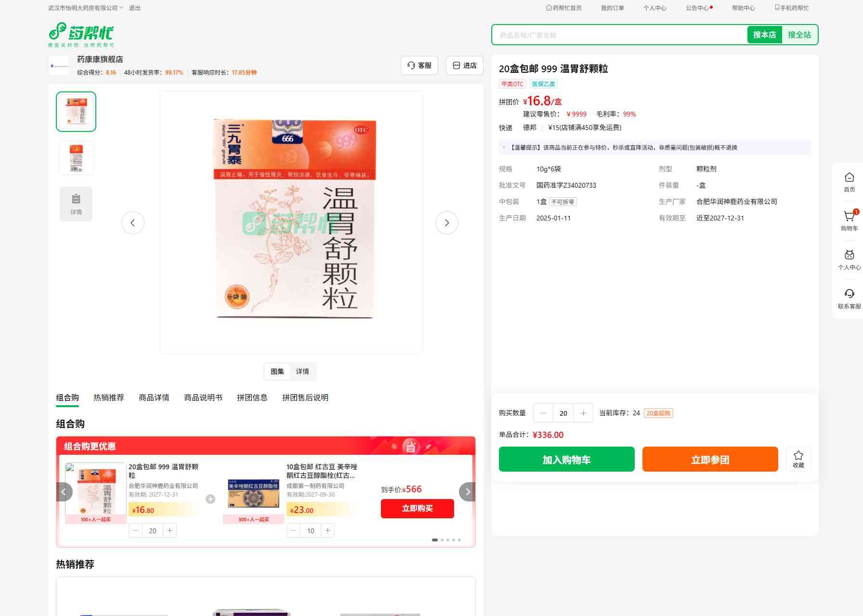Click the 药帮忙 logo

click(x=81, y=34)
